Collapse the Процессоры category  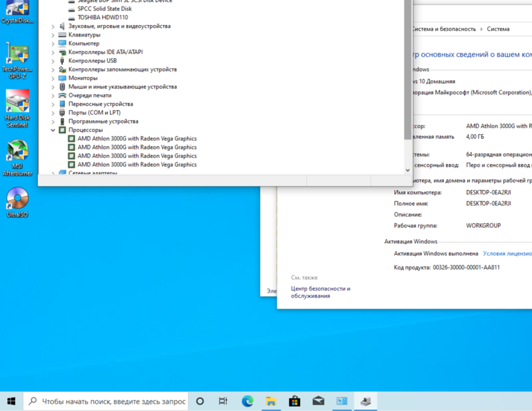click(53, 130)
